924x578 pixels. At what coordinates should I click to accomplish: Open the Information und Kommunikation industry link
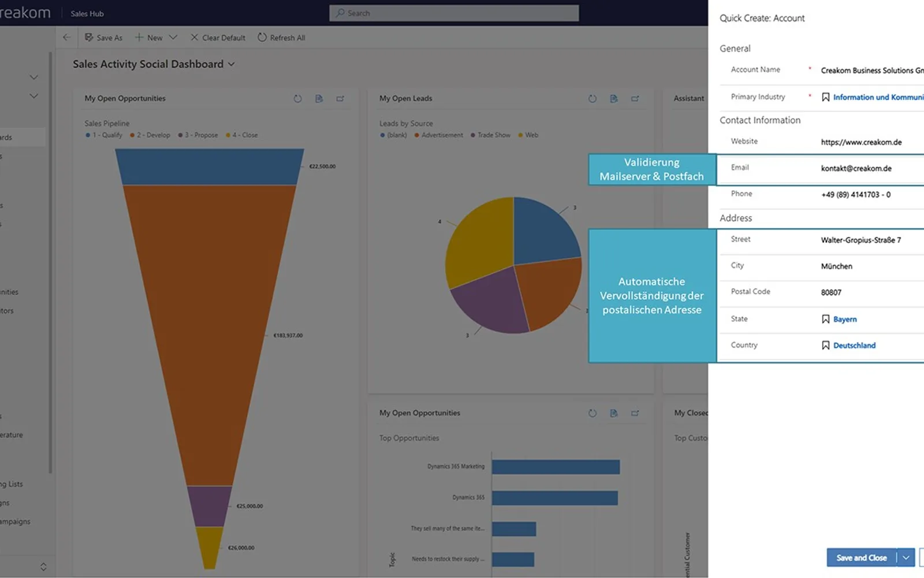pyautogui.click(x=878, y=97)
